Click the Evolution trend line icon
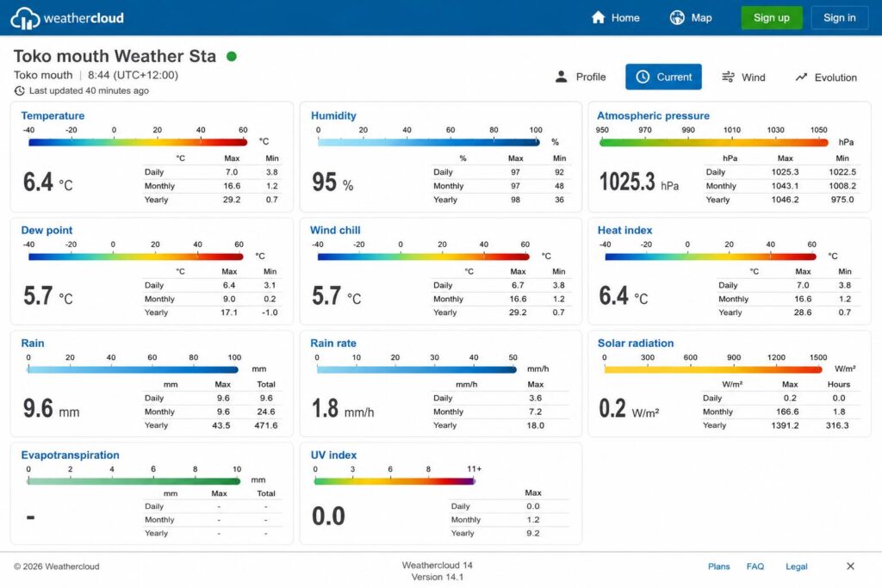The image size is (882, 588). coord(801,77)
